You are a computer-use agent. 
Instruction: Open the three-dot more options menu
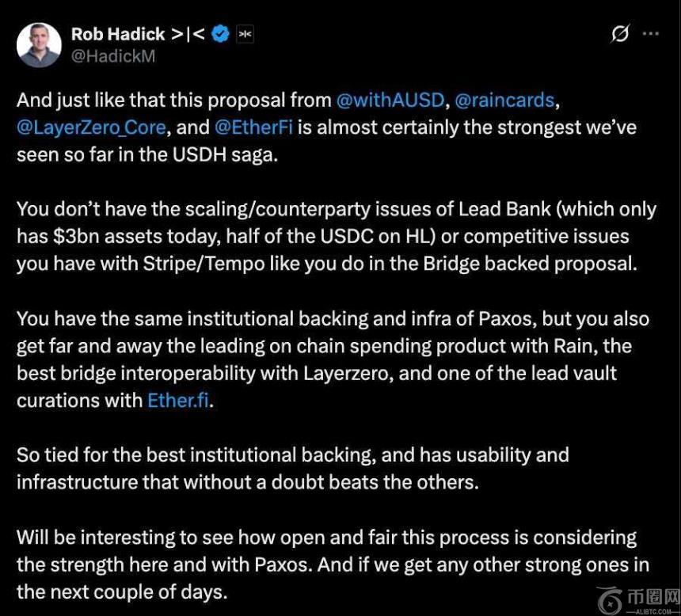point(651,34)
